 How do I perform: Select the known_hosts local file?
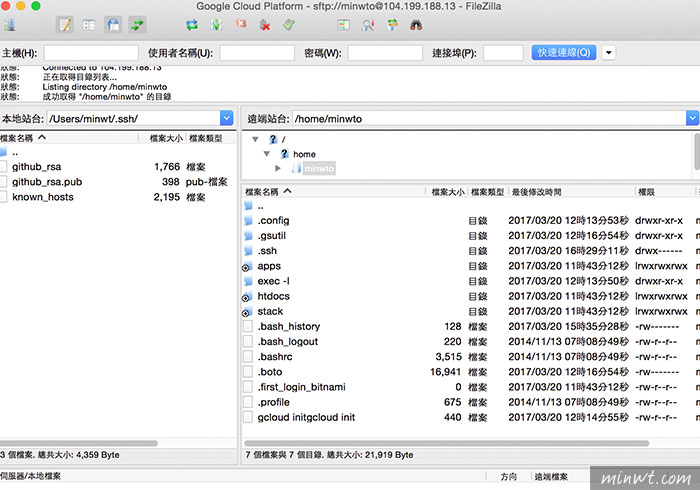point(118,197)
